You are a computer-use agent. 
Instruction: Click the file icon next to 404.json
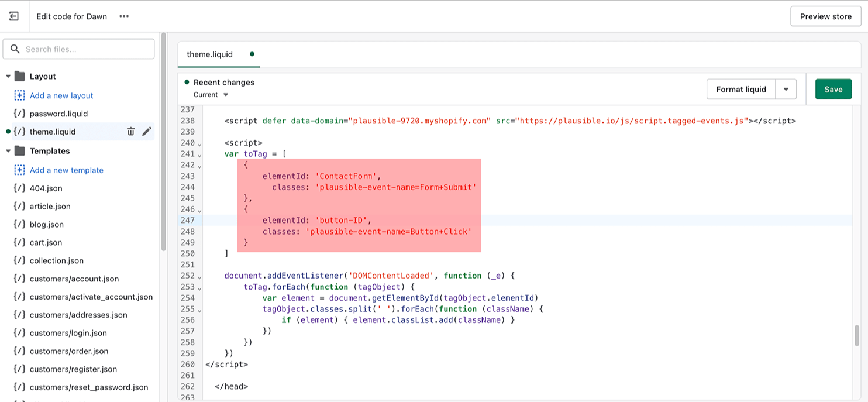(19, 188)
